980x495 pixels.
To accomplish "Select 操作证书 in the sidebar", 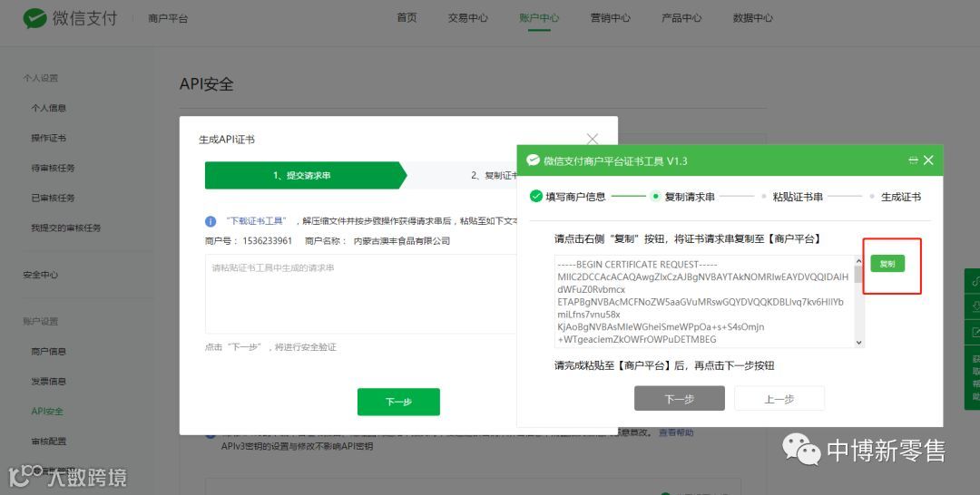I will (x=49, y=138).
